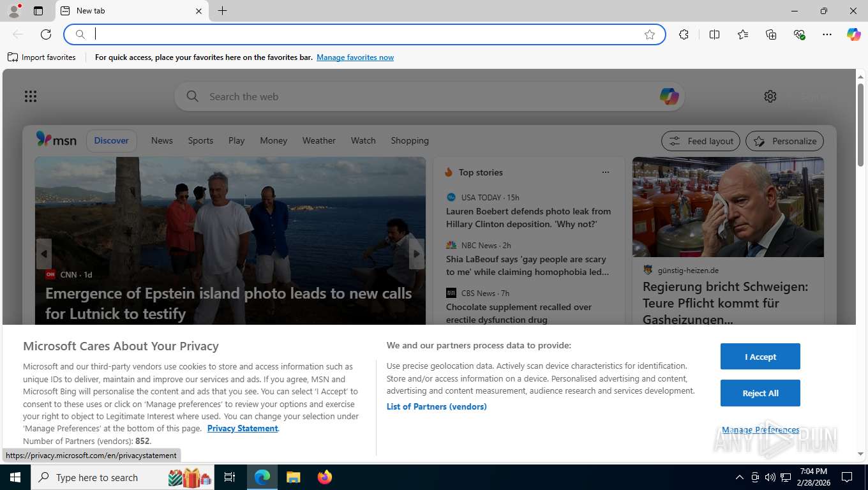Open the Sports tab

(200, 140)
